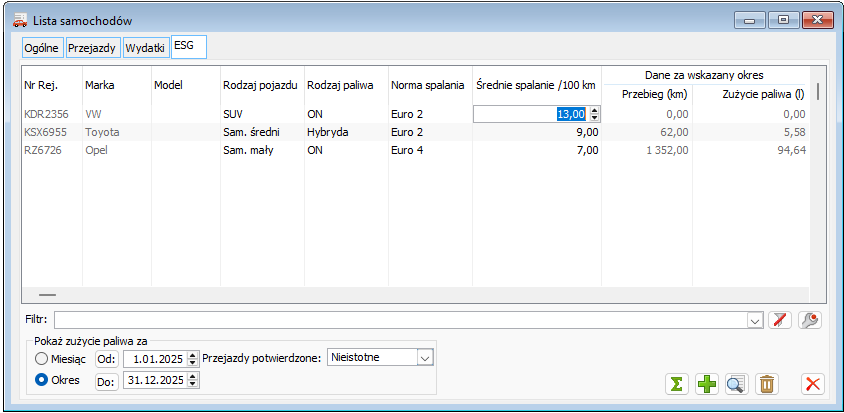Sort by Model column header
Screen dimensions: 844x413
(186, 85)
